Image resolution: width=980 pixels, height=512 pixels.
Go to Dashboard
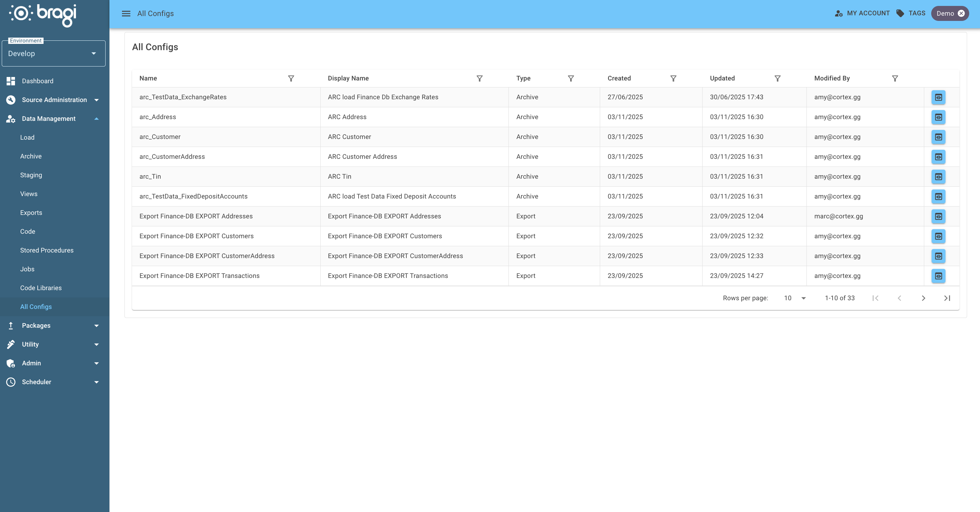pyautogui.click(x=55, y=81)
